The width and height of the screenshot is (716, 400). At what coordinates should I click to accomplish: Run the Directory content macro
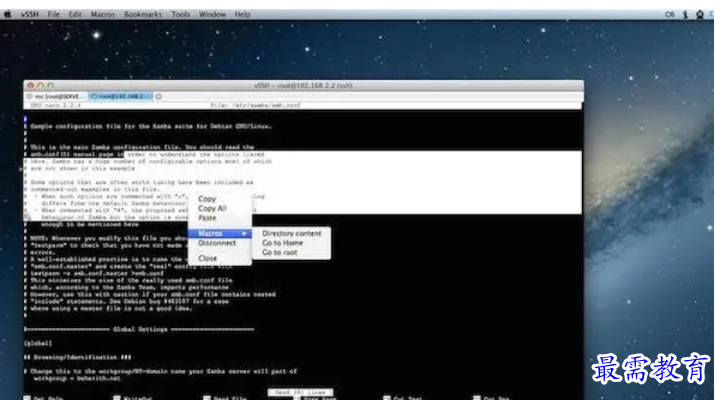pos(291,233)
